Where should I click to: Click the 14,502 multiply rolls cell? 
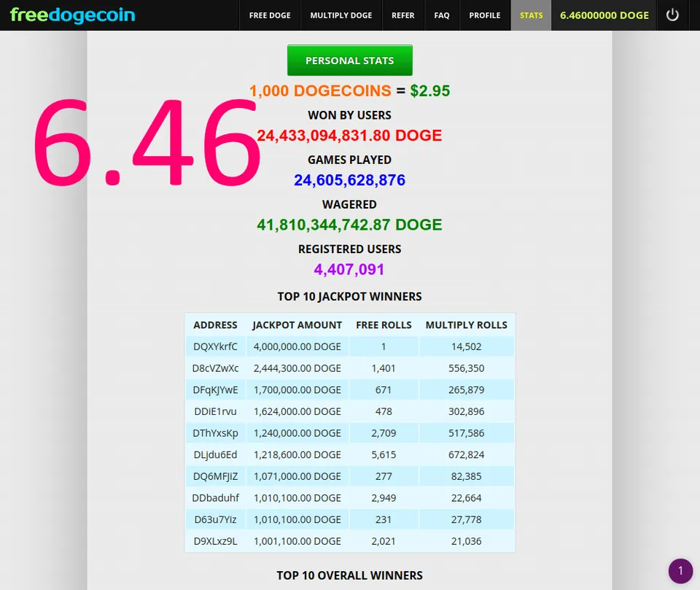(466, 346)
